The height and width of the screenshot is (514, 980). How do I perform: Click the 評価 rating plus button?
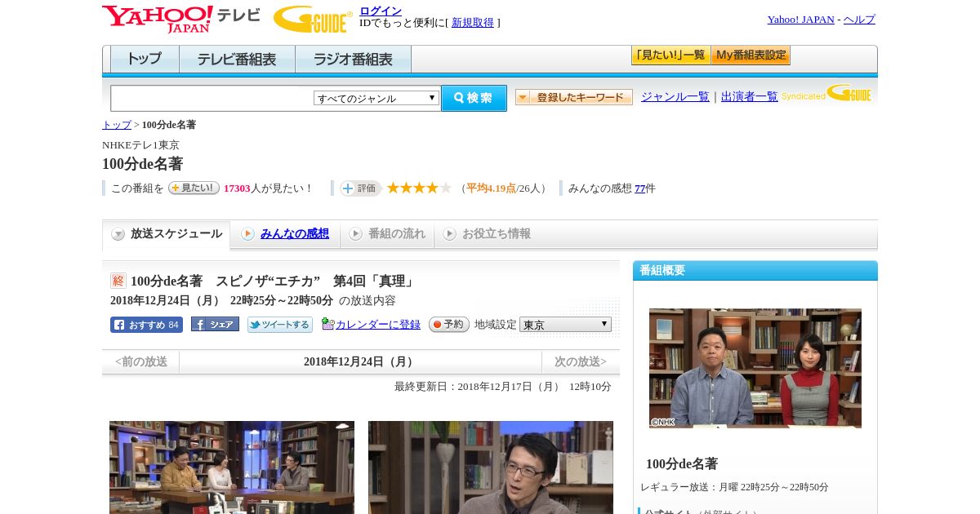click(360, 188)
